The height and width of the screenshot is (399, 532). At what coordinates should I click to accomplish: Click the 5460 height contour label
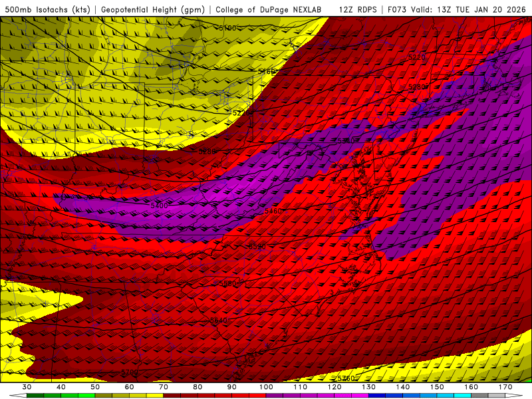click(x=273, y=211)
